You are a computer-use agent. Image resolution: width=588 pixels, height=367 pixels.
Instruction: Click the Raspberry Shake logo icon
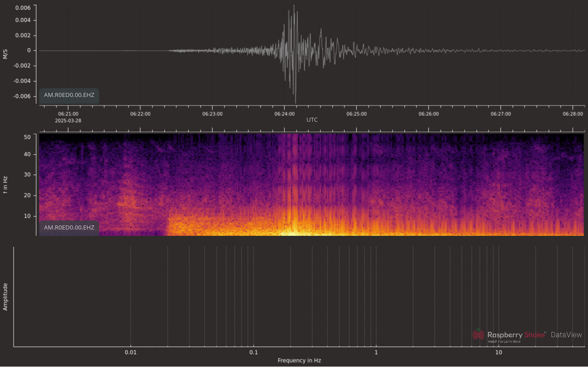click(x=478, y=335)
